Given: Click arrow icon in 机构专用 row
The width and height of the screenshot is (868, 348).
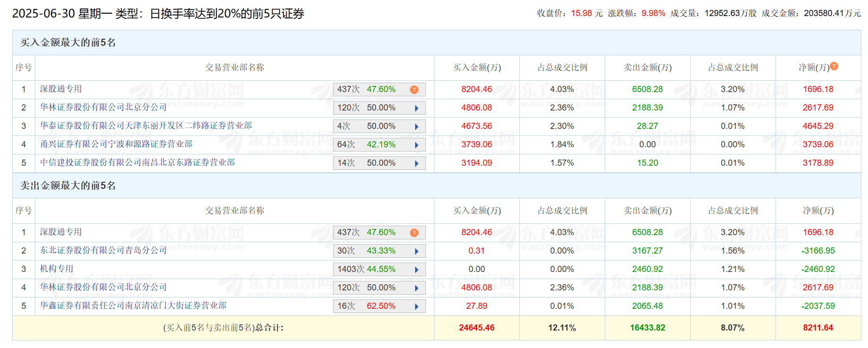Looking at the screenshot, I should [x=417, y=270].
